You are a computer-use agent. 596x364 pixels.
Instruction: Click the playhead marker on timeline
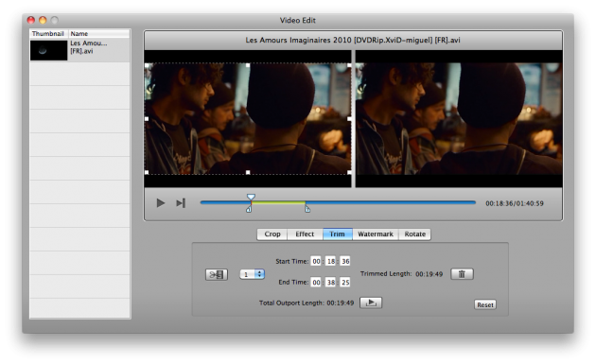tap(251, 197)
